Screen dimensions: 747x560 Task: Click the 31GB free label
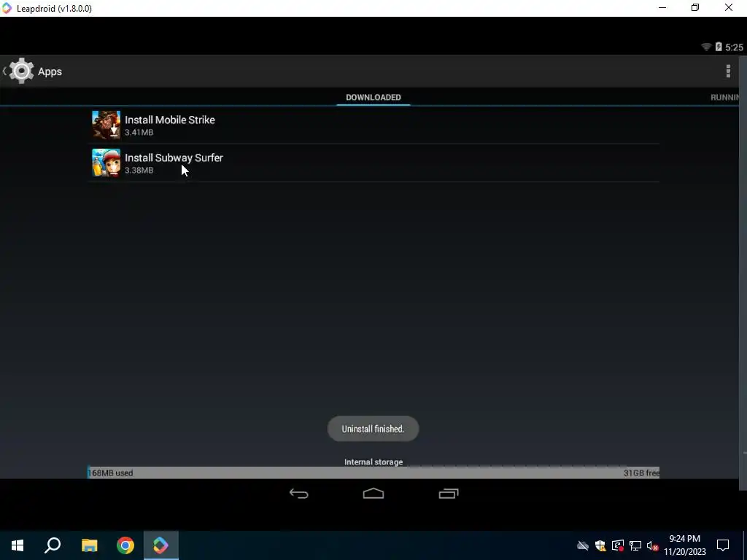(x=641, y=472)
